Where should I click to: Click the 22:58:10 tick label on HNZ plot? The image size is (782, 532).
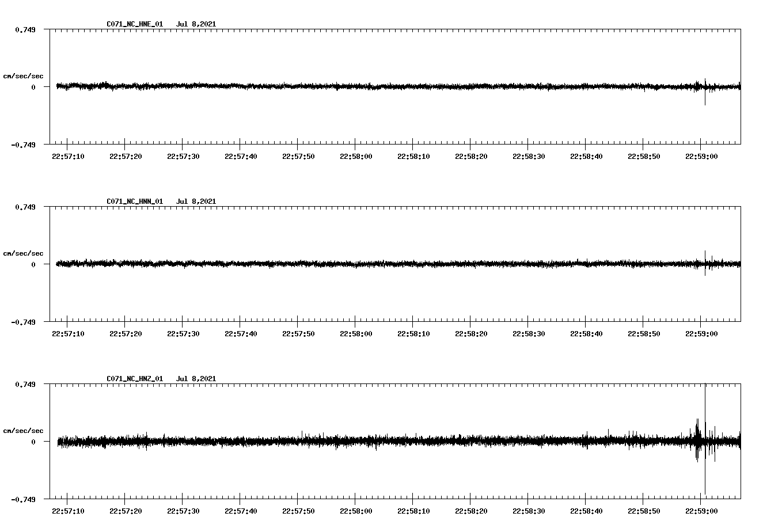[x=413, y=511]
